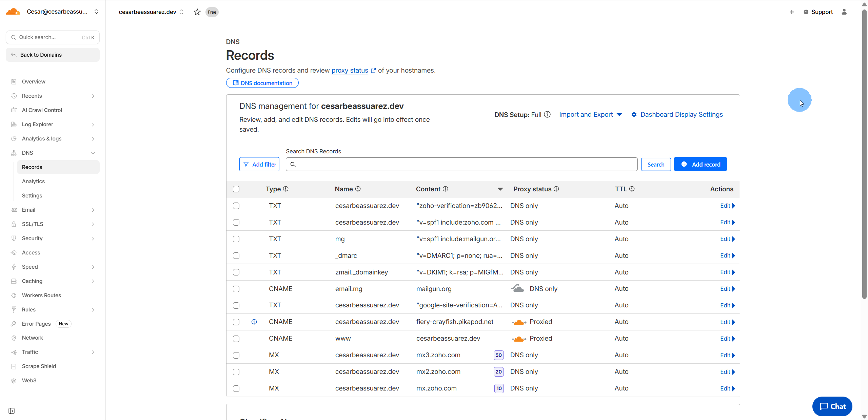Image resolution: width=868 pixels, height=420 pixels.
Task: Collapse the sidebar with the bottom-left icon
Action: pos(12,411)
